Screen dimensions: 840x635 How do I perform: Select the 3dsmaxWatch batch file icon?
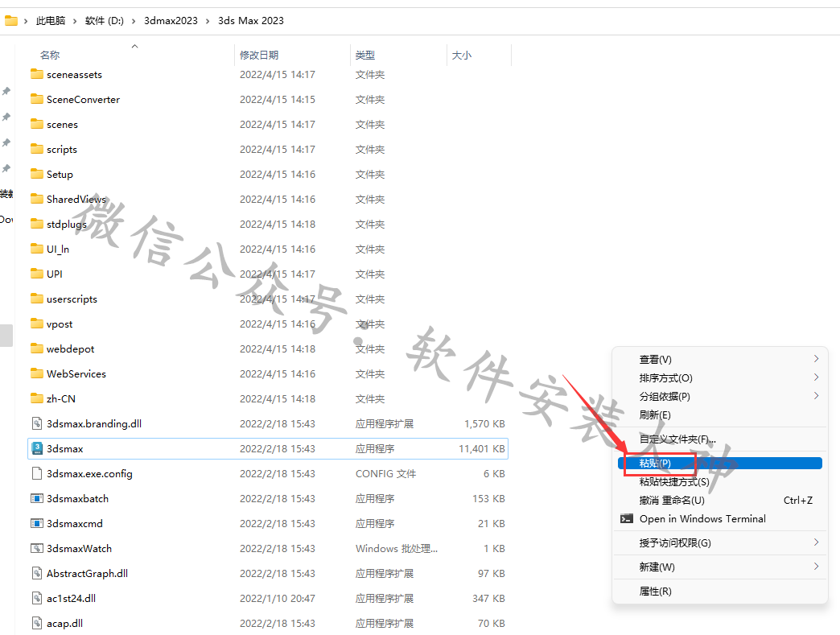(x=37, y=548)
